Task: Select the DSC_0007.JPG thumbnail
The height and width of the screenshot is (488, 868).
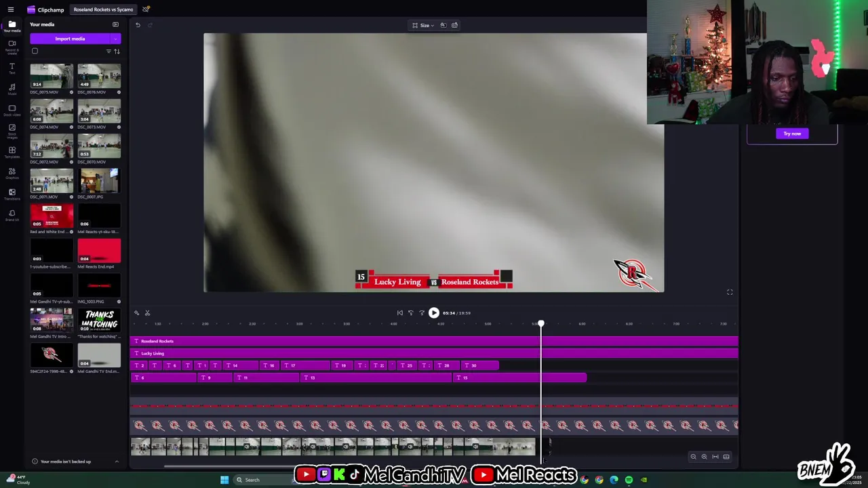Action: (99, 181)
